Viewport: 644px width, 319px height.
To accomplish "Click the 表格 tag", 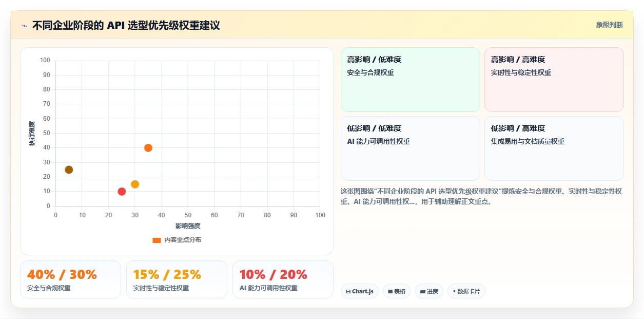I will point(397,291).
